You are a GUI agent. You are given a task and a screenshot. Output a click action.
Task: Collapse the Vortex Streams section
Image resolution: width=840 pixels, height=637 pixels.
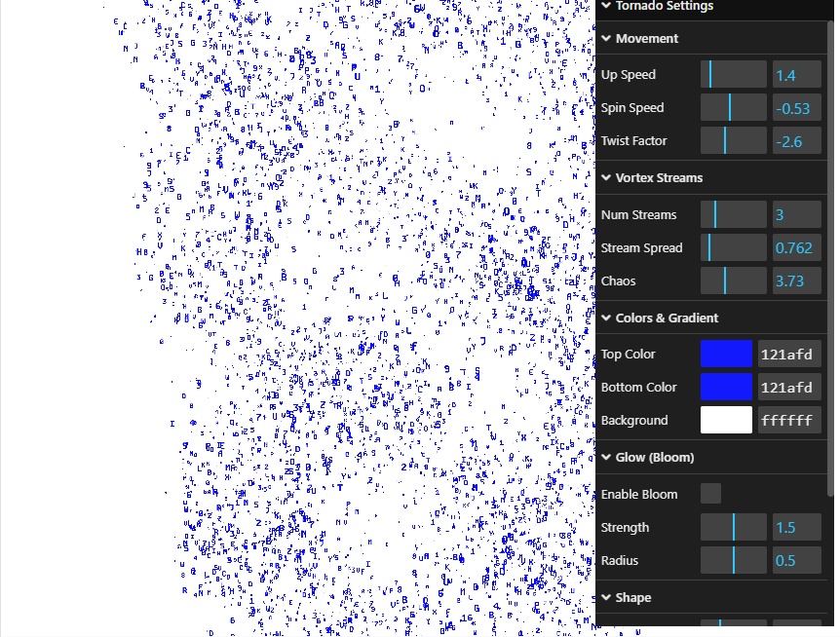click(659, 177)
